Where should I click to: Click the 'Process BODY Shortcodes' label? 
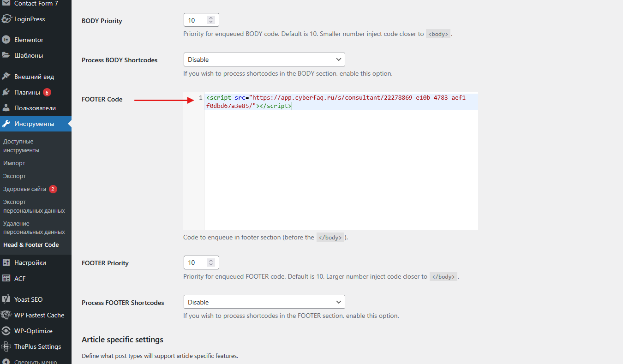coord(120,60)
